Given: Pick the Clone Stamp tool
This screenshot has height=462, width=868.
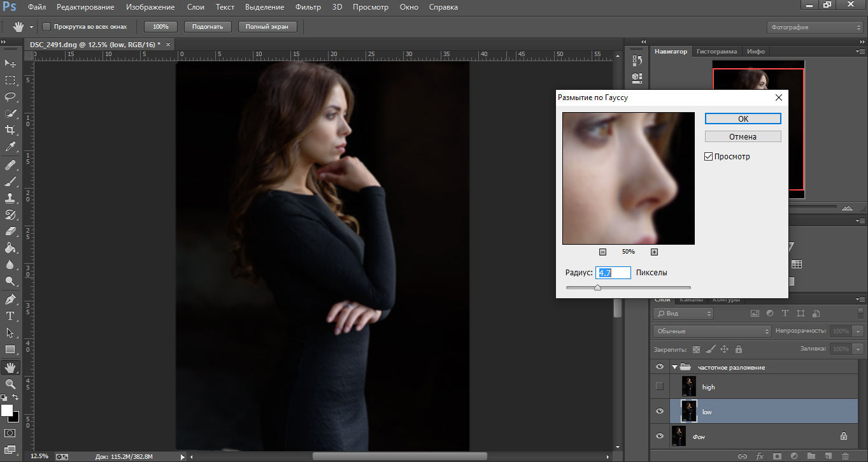Looking at the screenshot, I should click(10, 198).
